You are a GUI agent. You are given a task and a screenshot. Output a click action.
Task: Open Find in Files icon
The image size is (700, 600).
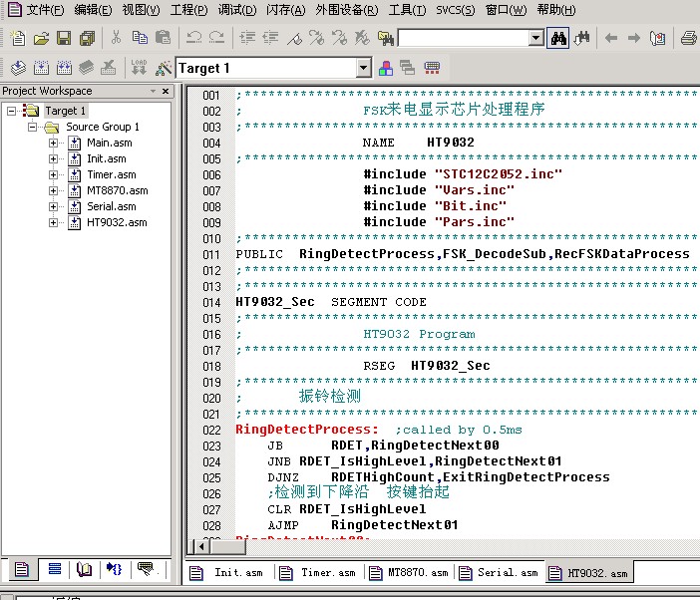coord(386,38)
